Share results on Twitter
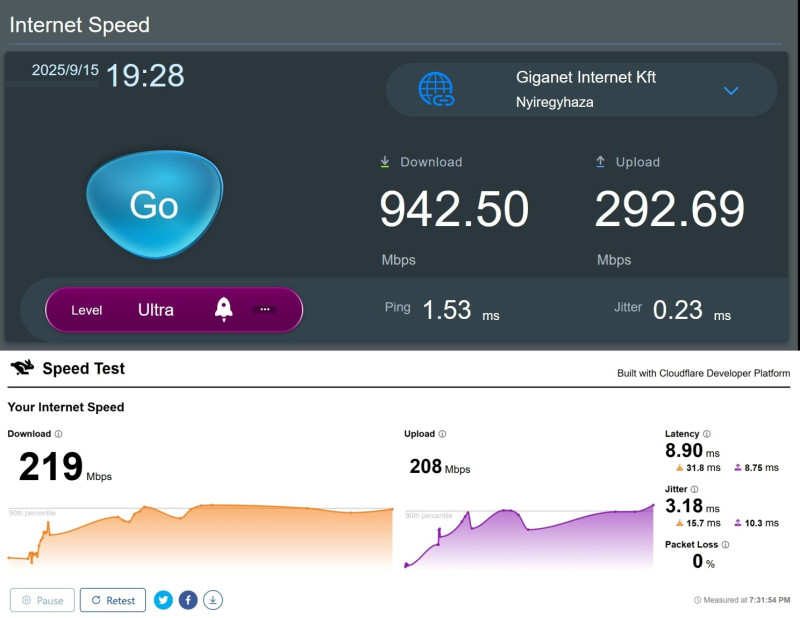The image size is (800, 618). pyautogui.click(x=163, y=600)
